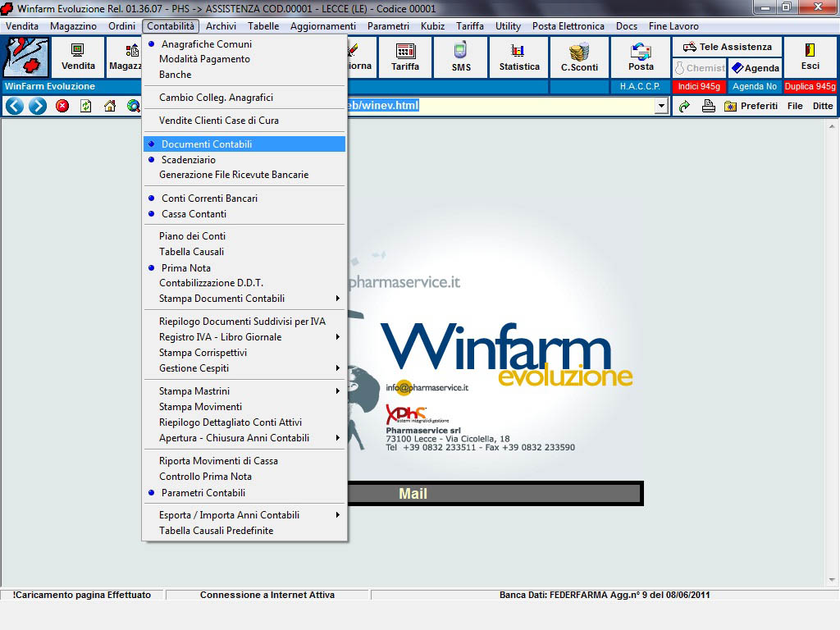Select Documenti Contabili menu entry
The image size is (840, 630).
[207, 144]
